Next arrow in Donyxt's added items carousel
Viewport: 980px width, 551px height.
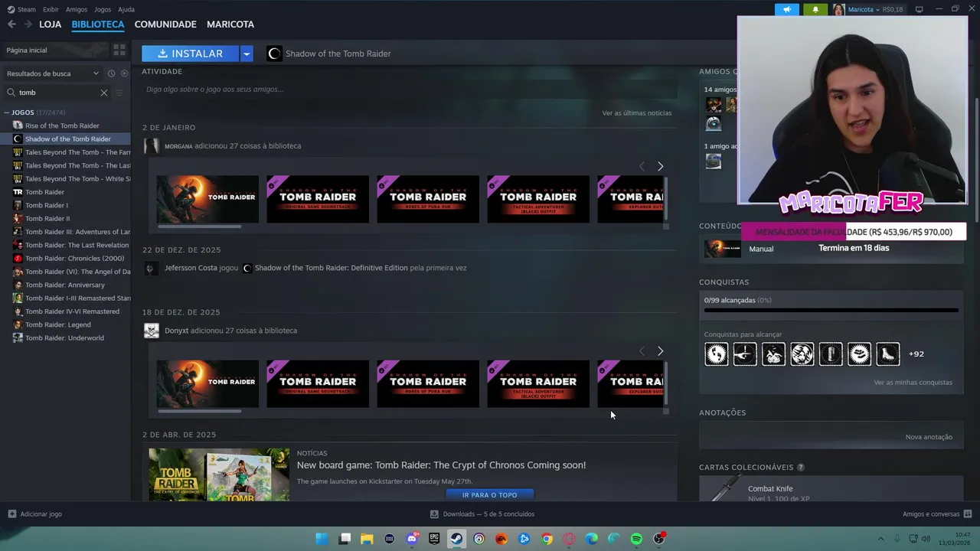click(660, 350)
